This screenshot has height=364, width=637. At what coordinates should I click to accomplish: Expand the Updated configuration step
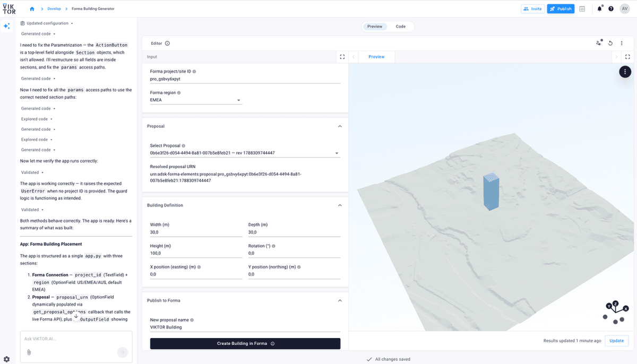(47, 23)
